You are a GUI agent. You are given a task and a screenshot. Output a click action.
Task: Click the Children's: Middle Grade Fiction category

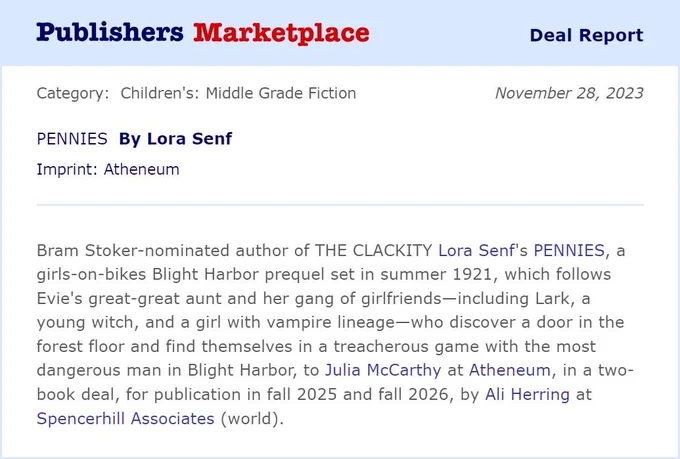[238, 93]
